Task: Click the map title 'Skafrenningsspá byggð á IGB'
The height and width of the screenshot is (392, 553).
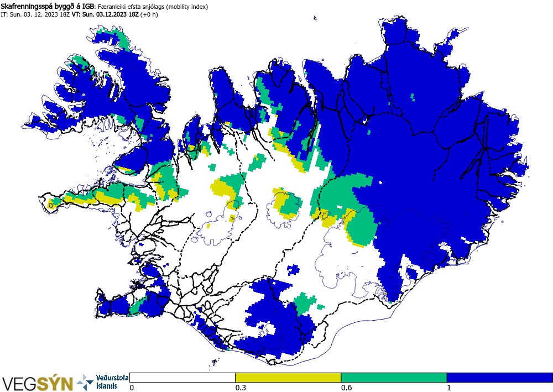Action: tap(47, 6)
